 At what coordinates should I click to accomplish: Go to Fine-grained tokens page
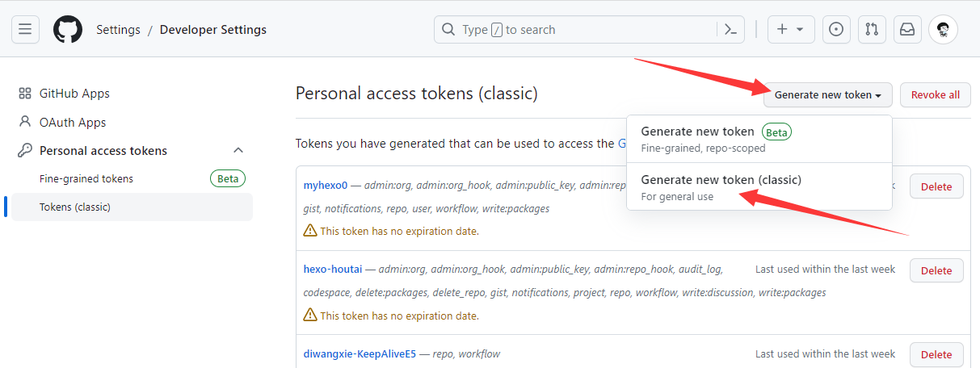86,178
